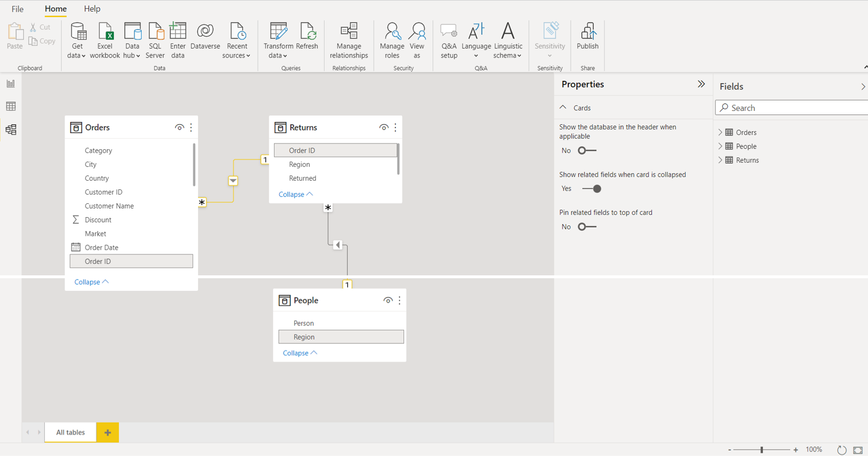Select the Home ribbon tab
The image size is (868, 456).
[x=56, y=9]
